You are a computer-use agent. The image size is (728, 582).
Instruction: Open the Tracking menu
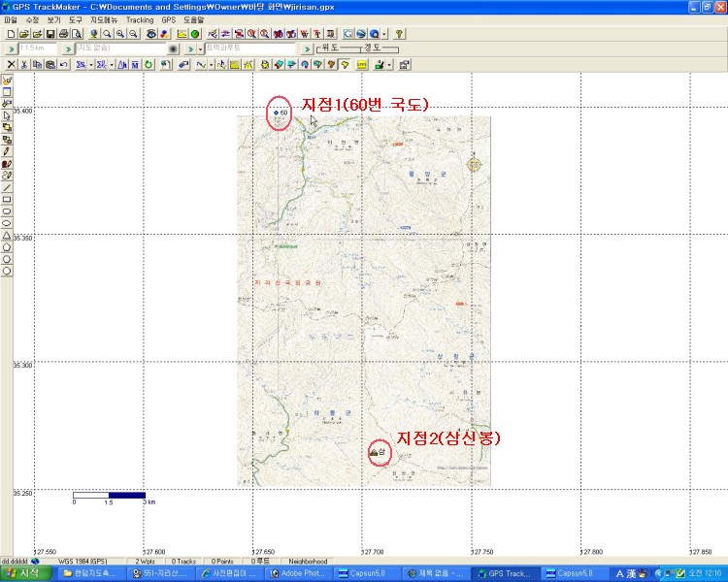pos(140,20)
